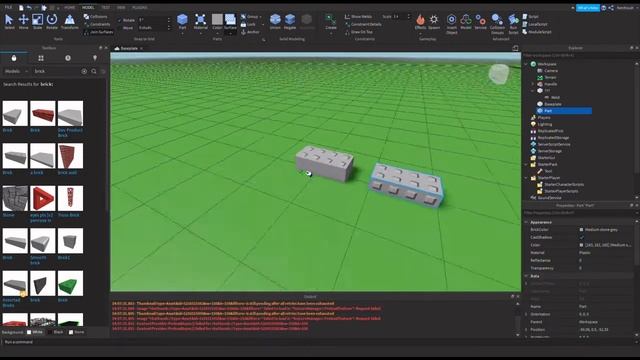Collapse the Appearance properties section
This screenshot has width=640, height=360.
point(526,222)
